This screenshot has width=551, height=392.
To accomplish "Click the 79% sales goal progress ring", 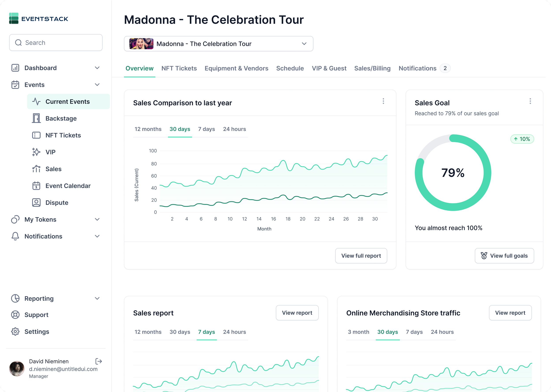I will coord(453,173).
